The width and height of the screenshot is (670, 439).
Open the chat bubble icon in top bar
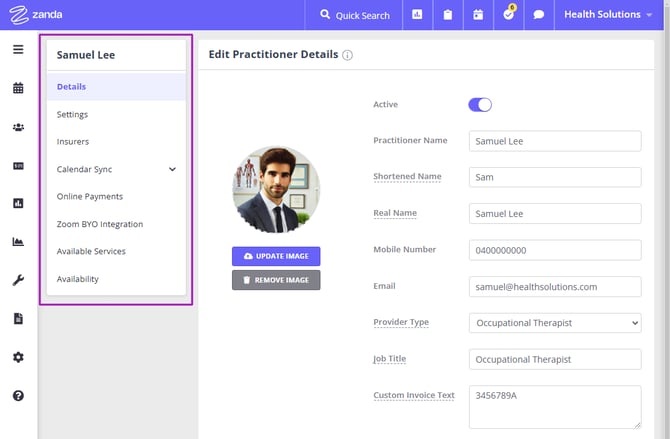(538, 15)
